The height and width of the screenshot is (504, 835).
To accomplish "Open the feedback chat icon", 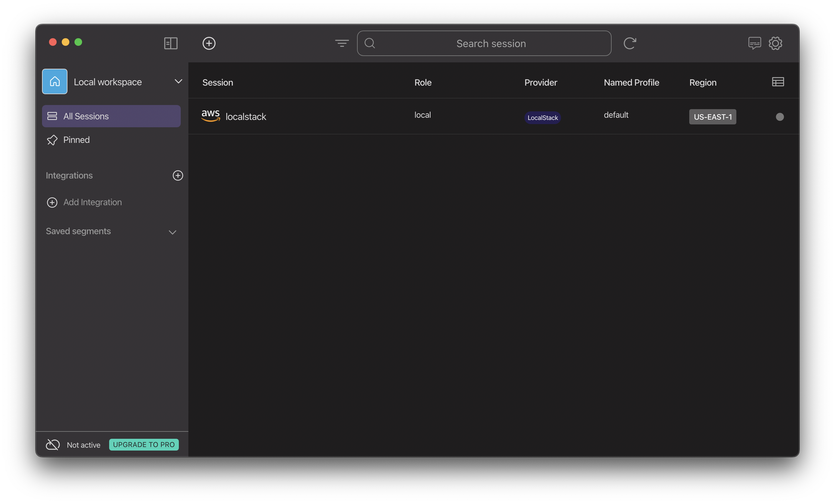I will (754, 43).
